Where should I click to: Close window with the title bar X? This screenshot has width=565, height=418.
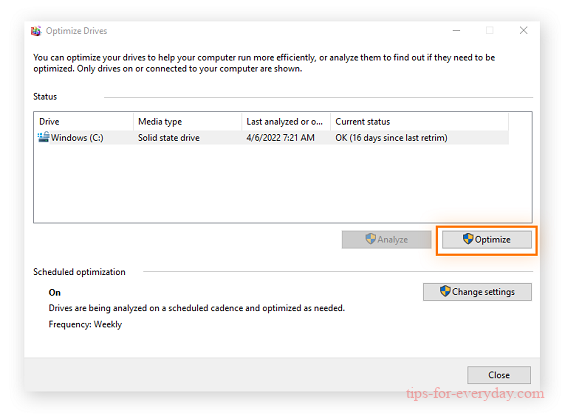[524, 31]
